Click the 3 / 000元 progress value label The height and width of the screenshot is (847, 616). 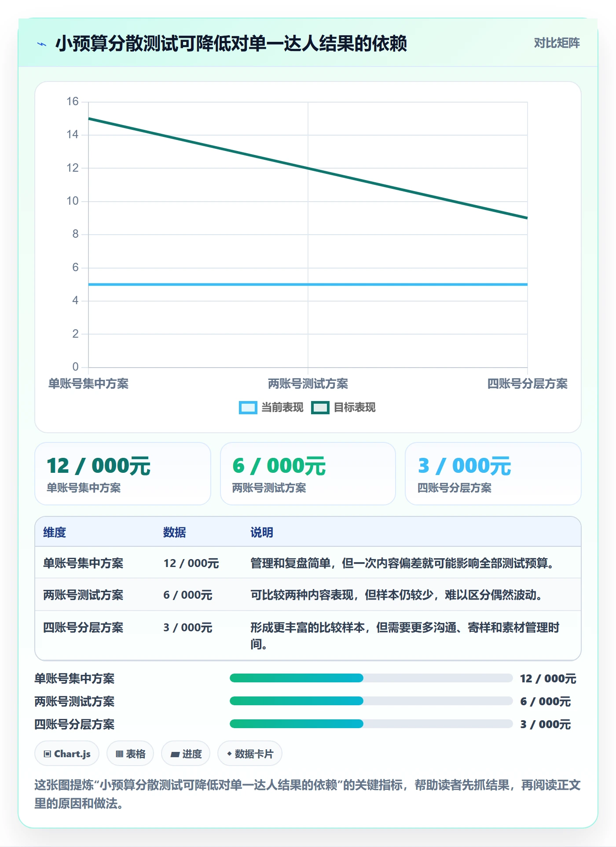545,724
